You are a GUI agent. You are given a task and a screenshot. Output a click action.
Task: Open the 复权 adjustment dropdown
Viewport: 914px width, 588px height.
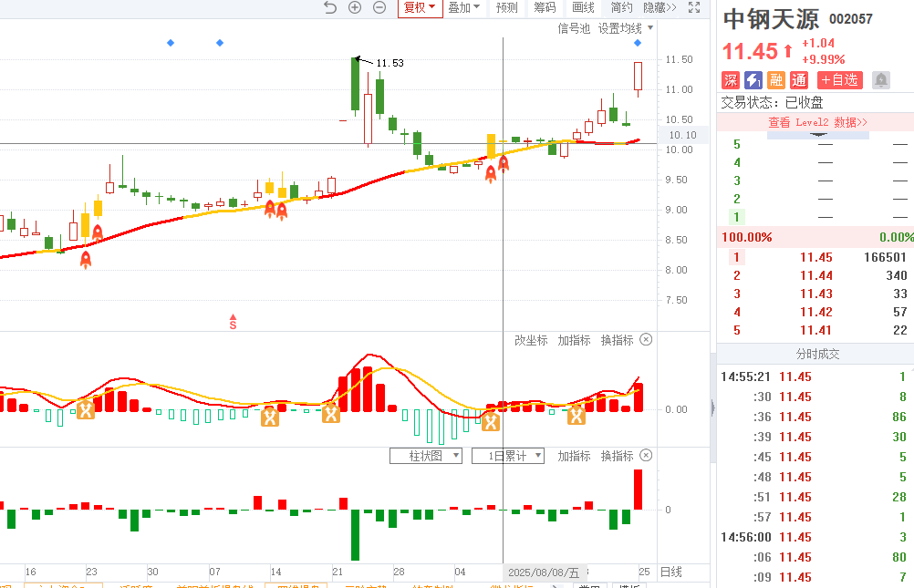coord(421,7)
